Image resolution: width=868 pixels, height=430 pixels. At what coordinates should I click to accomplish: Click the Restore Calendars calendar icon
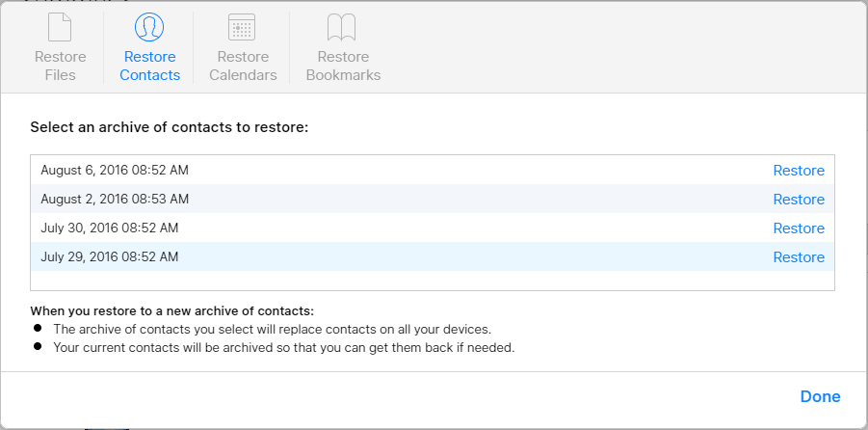tap(242, 26)
